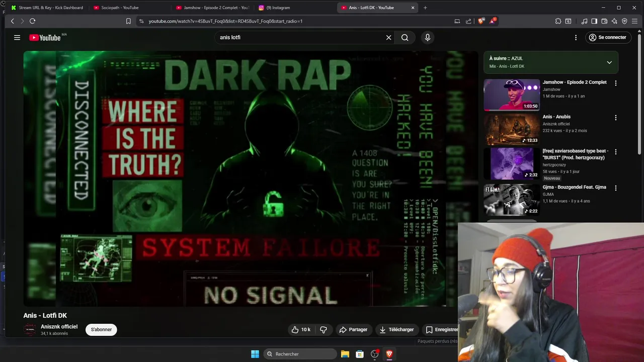Open Brave browser taskbar icon

point(389,354)
